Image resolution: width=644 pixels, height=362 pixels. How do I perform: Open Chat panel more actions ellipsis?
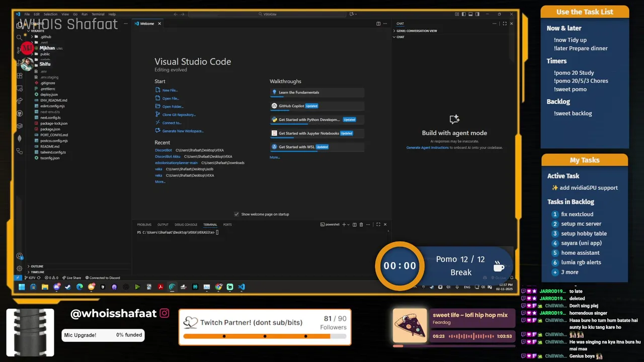pyautogui.click(x=495, y=24)
